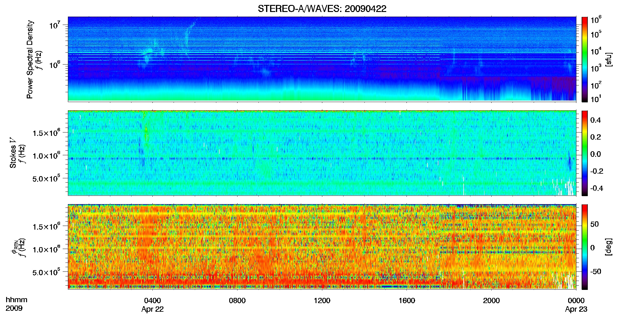Click the 0400 time axis tick label
The height and width of the screenshot is (332, 644).
coord(153,301)
